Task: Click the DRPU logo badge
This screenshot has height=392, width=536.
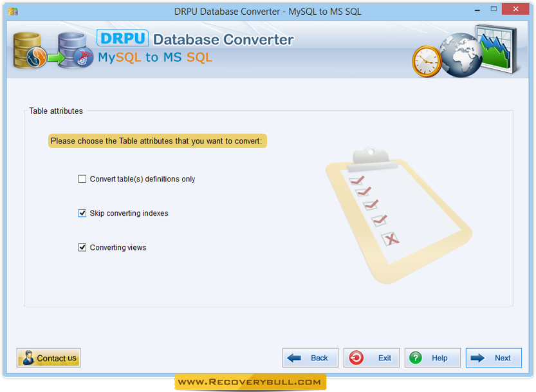Action: [122, 38]
